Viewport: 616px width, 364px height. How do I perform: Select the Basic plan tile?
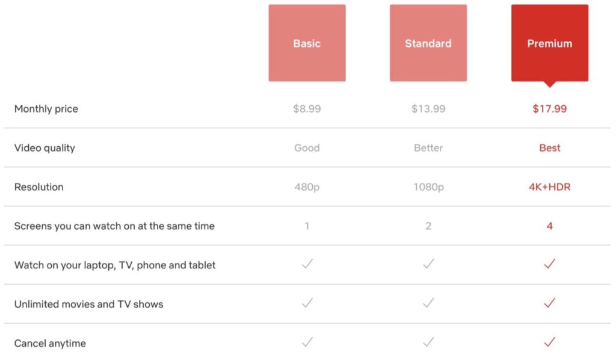307,43
